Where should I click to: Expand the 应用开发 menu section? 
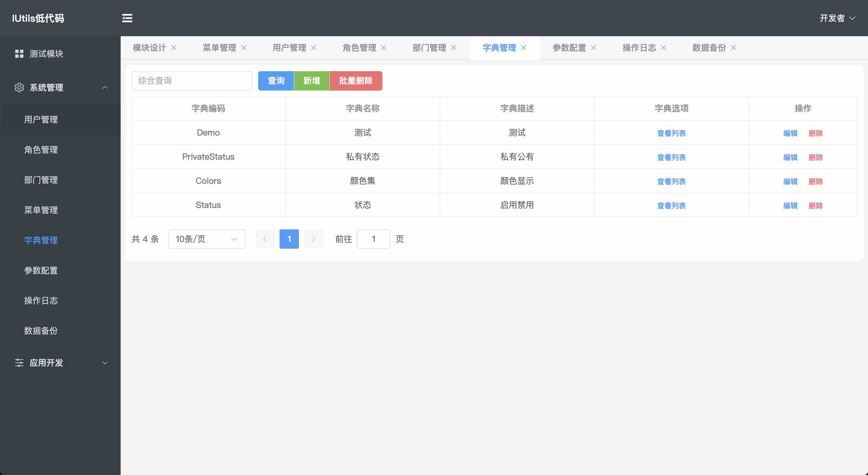click(105, 363)
